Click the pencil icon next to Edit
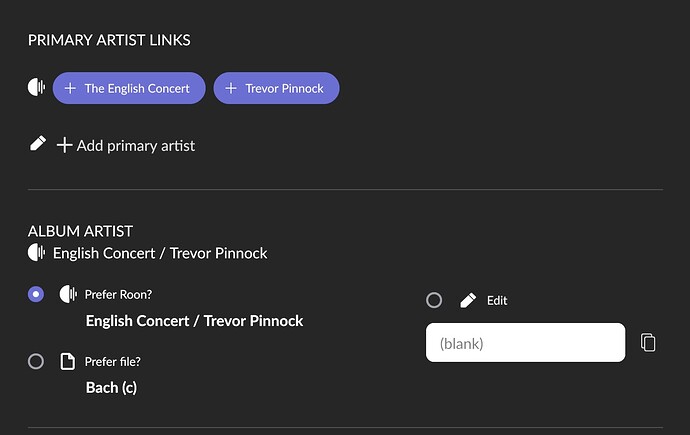Screen dimensions: 690x435 tap(468, 300)
